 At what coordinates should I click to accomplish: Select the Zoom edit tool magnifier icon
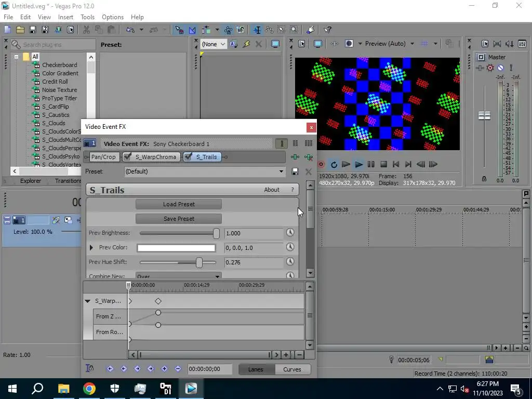[294, 30]
